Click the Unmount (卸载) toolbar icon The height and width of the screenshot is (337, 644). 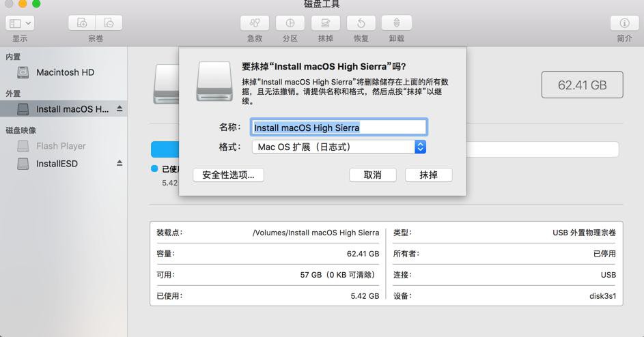coord(396,23)
